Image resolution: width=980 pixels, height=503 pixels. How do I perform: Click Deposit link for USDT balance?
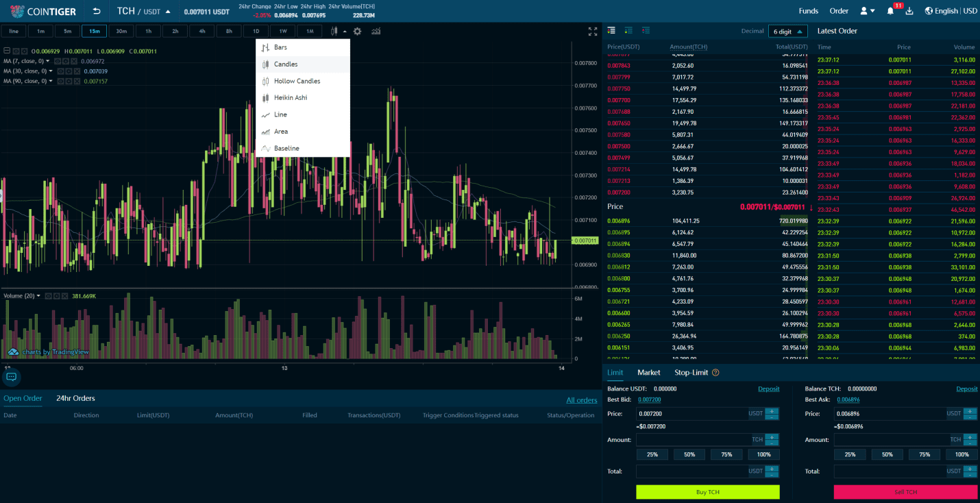coord(768,389)
